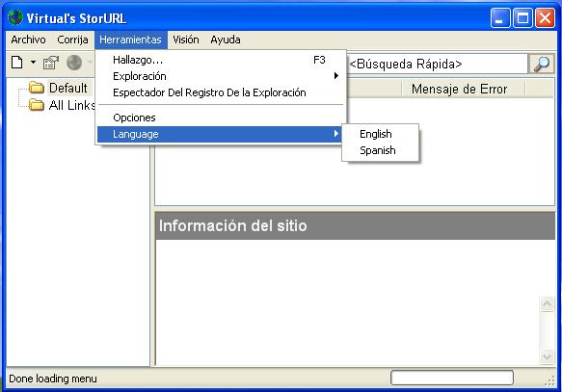The width and height of the screenshot is (562, 392).
Task: Expand the Language submenu arrow
Action: pyautogui.click(x=335, y=134)
